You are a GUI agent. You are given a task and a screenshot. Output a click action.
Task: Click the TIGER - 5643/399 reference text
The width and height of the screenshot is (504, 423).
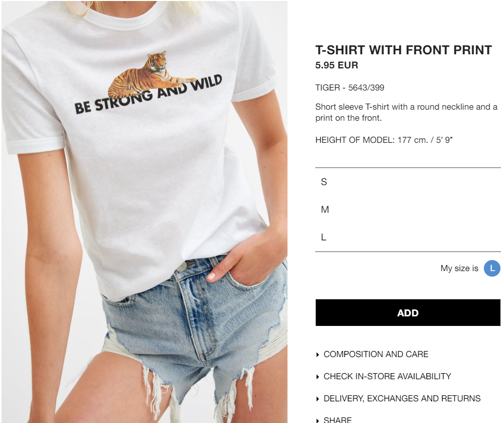pyautogui.click(x=350, y=88)
